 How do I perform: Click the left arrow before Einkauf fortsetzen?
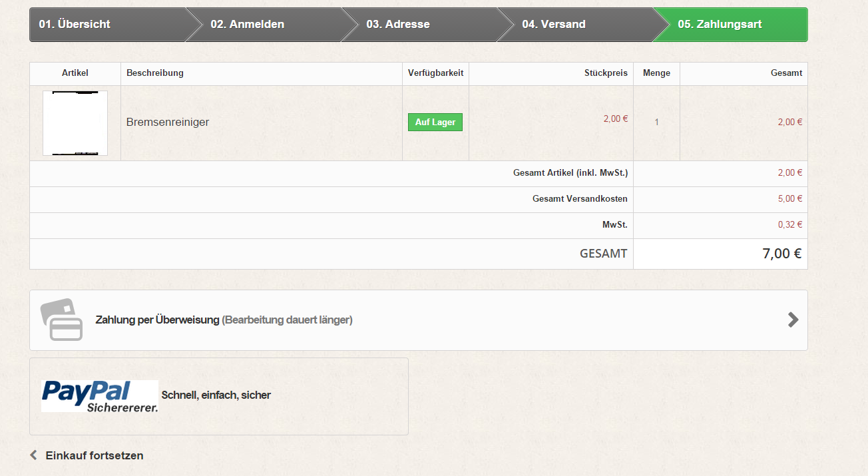pyautogui.click(x=34, y=455)
